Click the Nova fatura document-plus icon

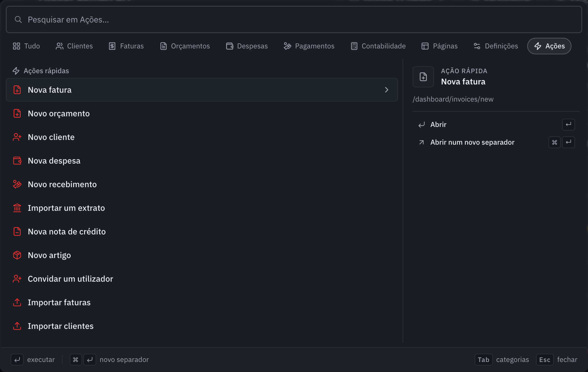coord(17,90)
